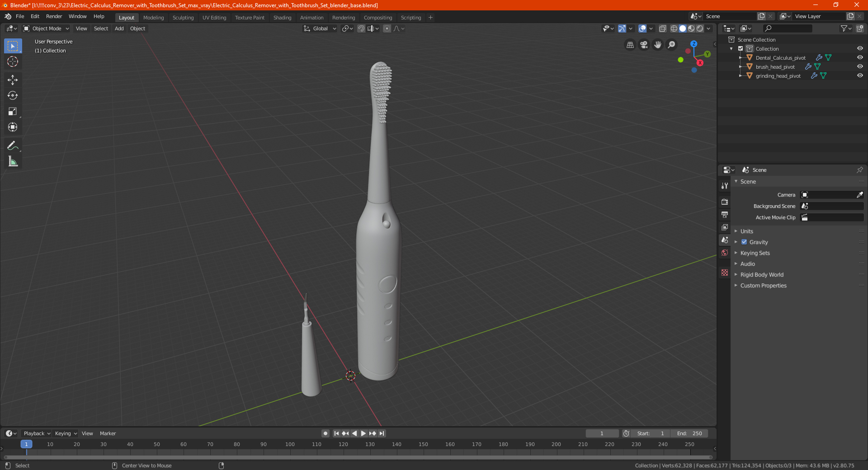Click the timeline horizontal scrollbar
The image size is (868, 470).
point(358,457)
